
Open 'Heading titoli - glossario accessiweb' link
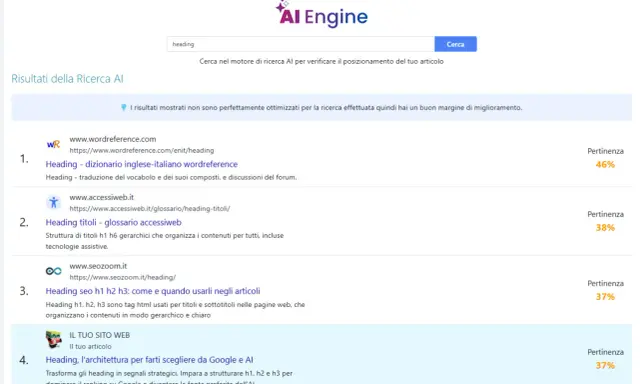pos(113,222)
